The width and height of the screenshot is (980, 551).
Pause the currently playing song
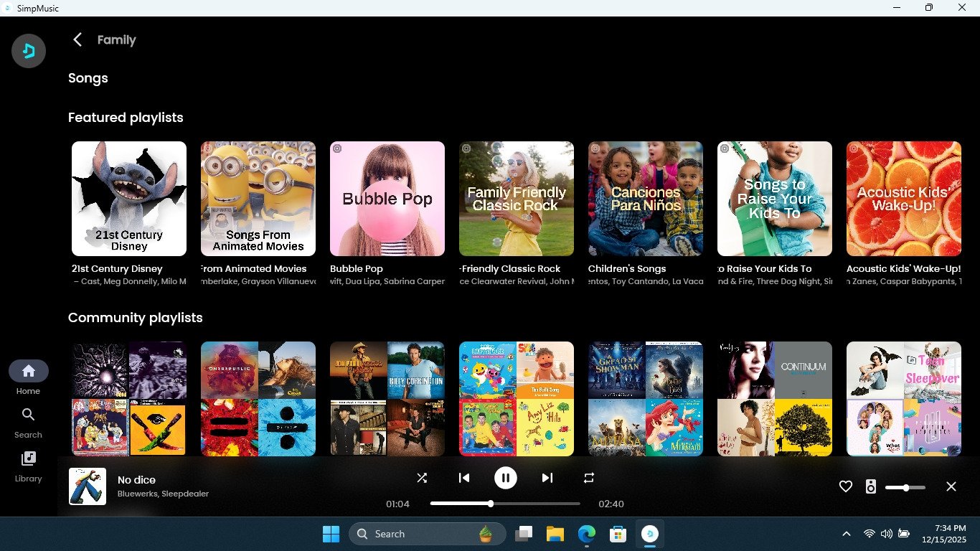tap(506, 478)
